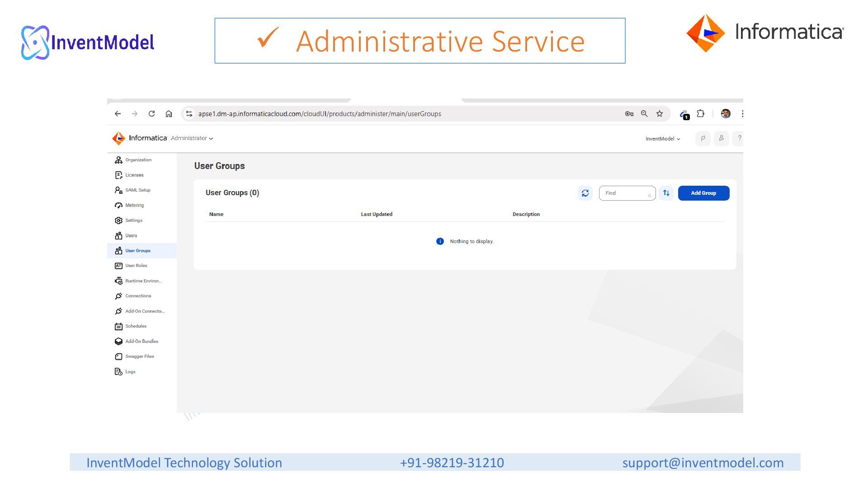Click the Metering gauge icon

(x=118, y=206)
